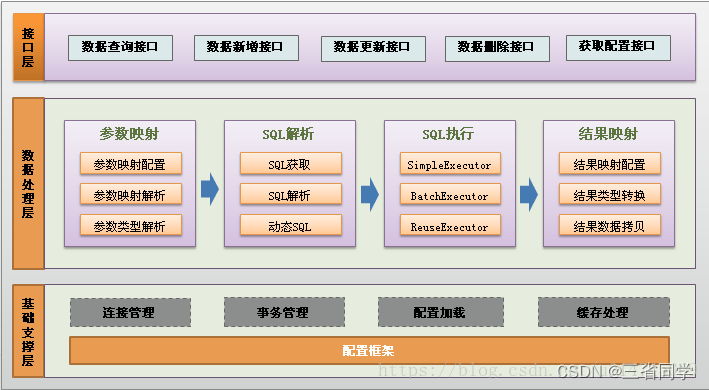709x390 pixels.
Task: Click the arrow between SQL解析 and SQL执行
Action: (370, 194)
